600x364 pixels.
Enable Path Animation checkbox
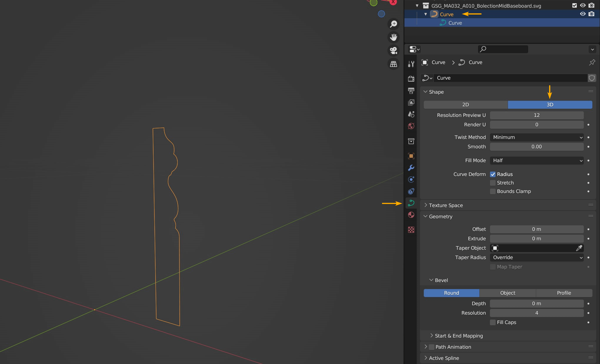[432, 347]
